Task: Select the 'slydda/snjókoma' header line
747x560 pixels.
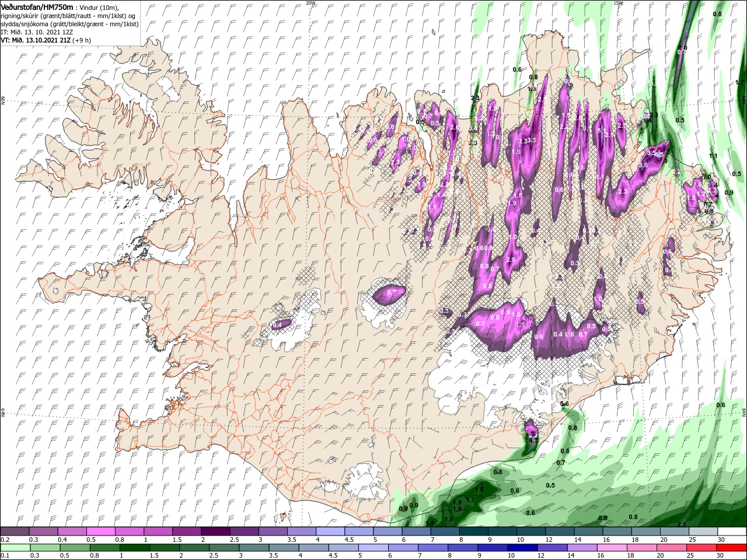Action: coord(70,24)
